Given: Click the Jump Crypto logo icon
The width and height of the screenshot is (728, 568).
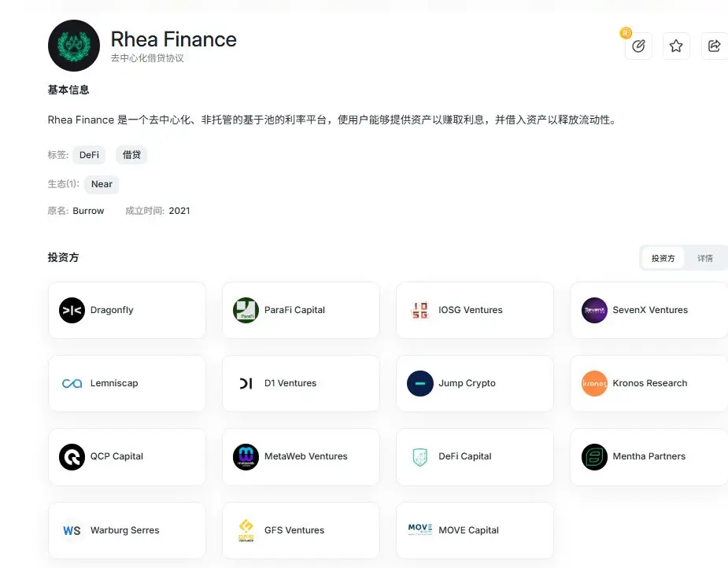Looking at the screenshot, I should coord(419,383).
